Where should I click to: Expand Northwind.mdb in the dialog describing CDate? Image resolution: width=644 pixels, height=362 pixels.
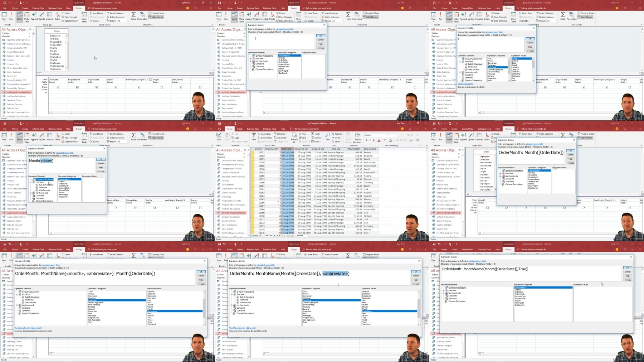pyautogui.click(x=460, y=72)
